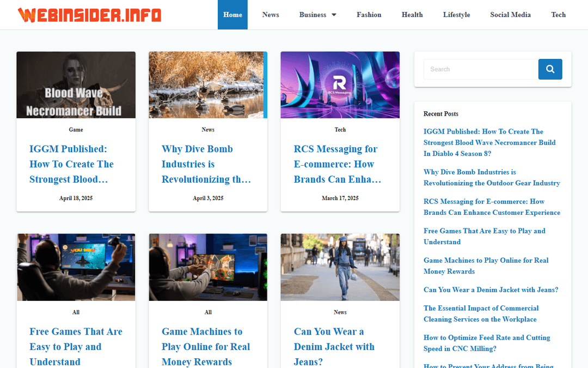Click the 'Recent Posts' heading
The height and width of the screenshot is (368, 588).
point(440,113)
